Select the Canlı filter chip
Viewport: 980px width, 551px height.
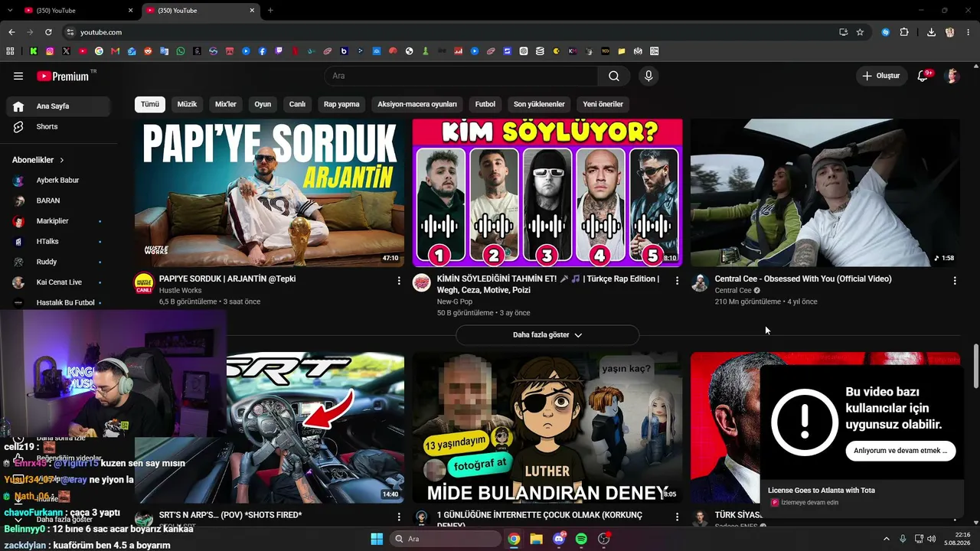297,104
